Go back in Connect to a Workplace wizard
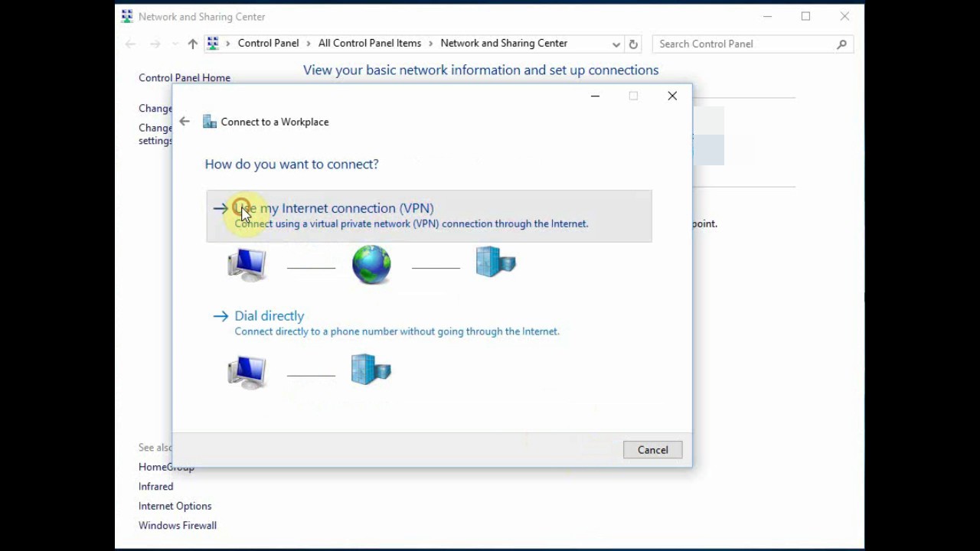Image resolution: width=980 pixels, height=551 pixels. 185,122
